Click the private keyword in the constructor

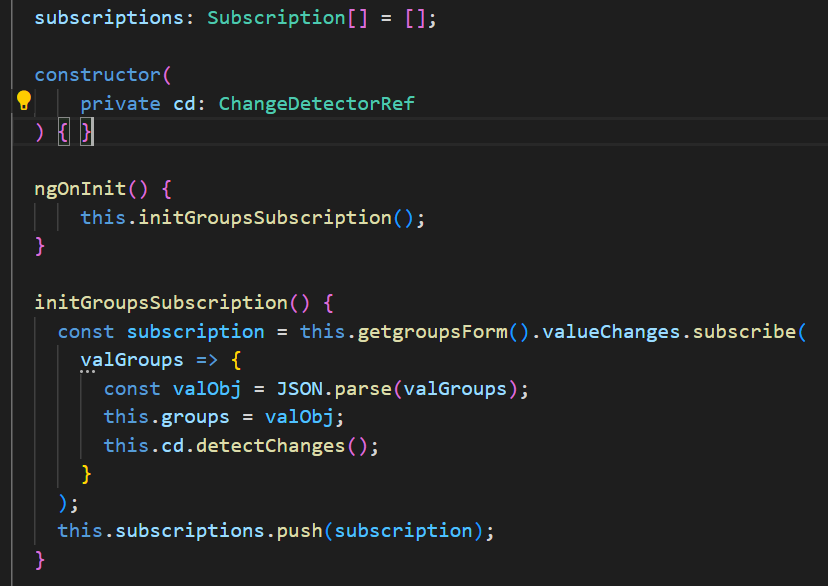(x=120, y=103)
